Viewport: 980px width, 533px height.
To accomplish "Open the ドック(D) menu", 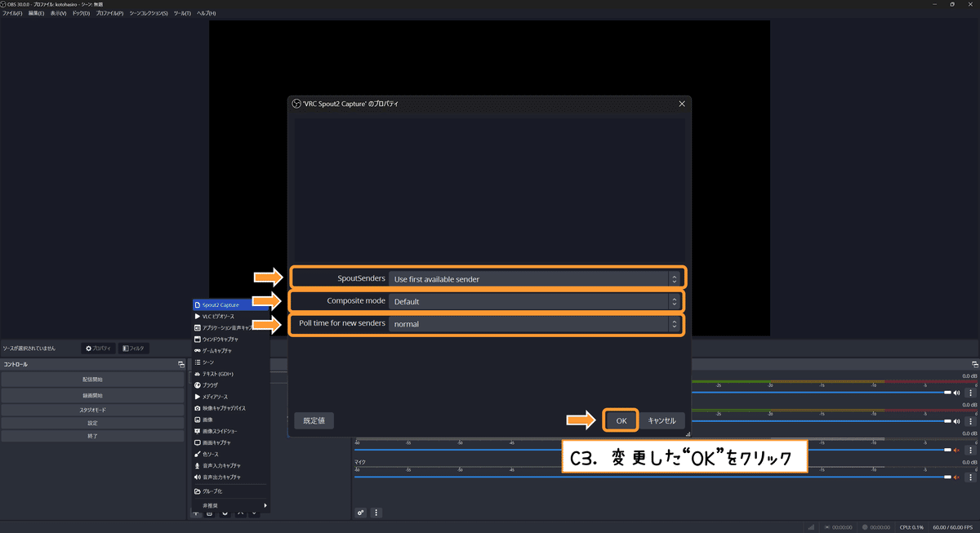I will tap(81, 14).
